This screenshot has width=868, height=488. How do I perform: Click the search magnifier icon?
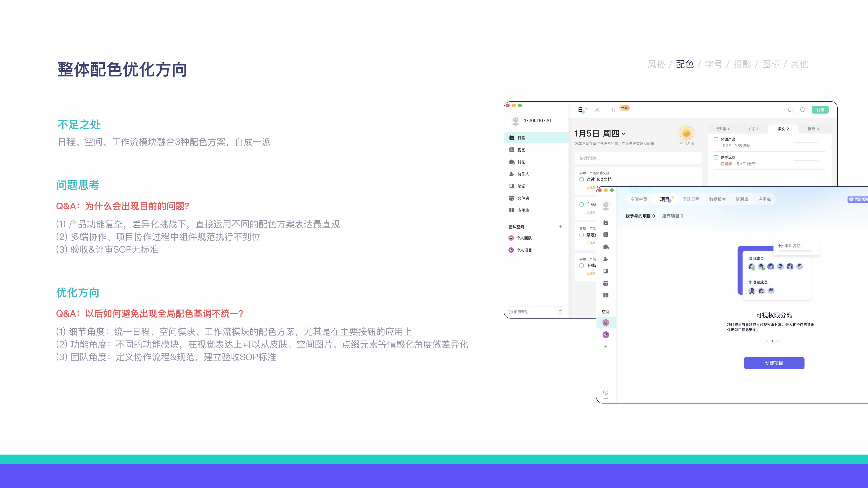click(790, 110)
